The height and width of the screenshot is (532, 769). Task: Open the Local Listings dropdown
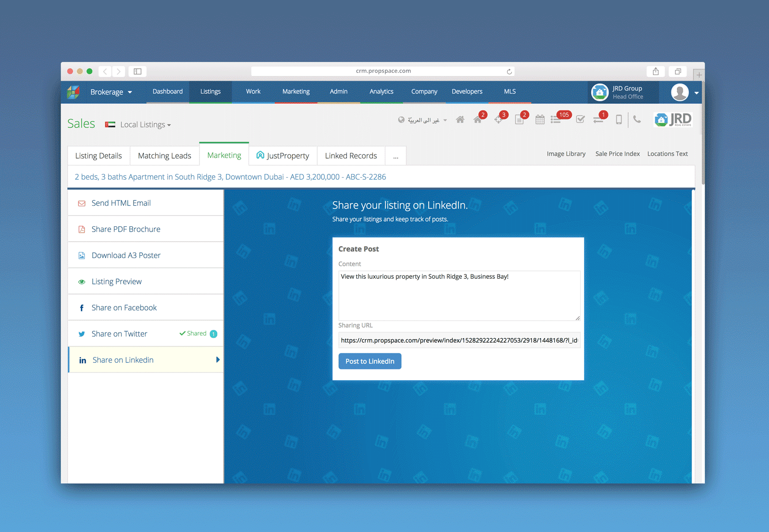pos(146,124)
